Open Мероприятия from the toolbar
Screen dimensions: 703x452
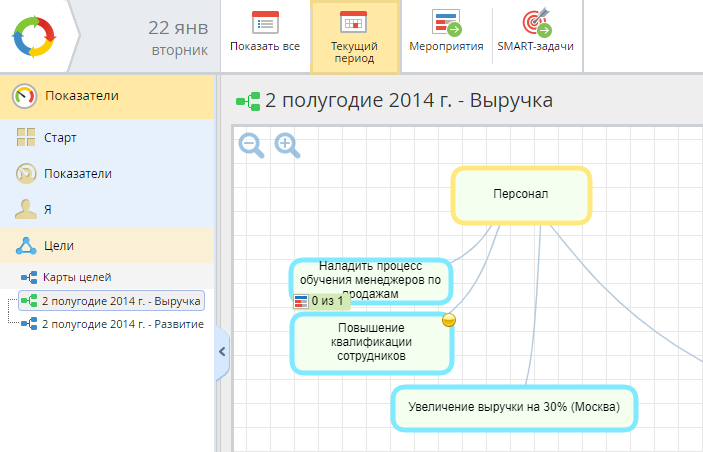tap(446, 36)
